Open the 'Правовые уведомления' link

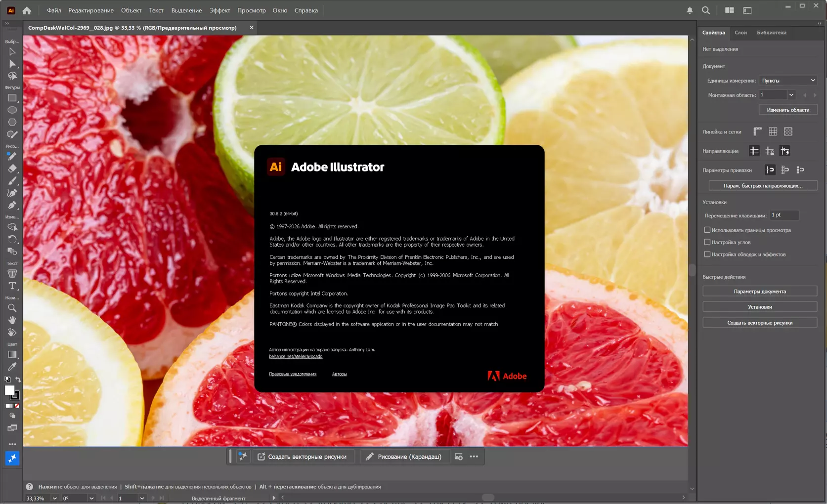(x=293, y=374)
